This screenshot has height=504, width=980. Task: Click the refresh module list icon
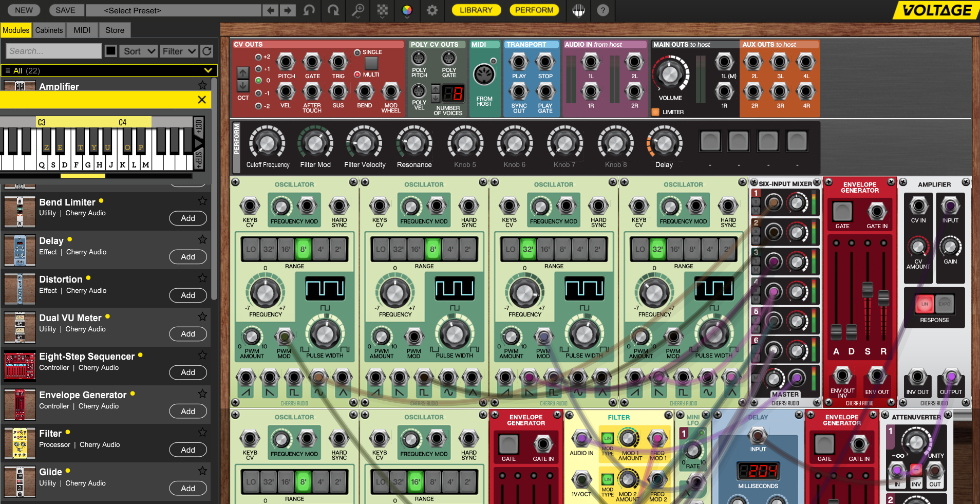point(207,51)
